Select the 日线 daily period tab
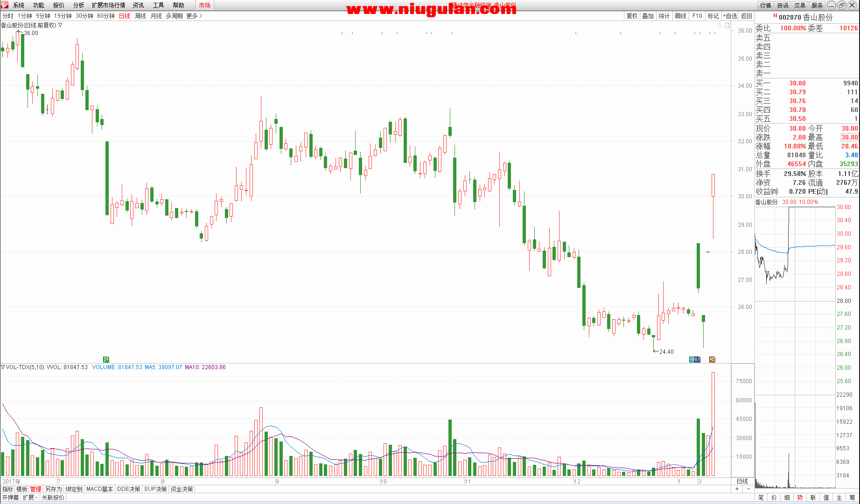Screen dimensions: 860x504 (x=125, y=16)
